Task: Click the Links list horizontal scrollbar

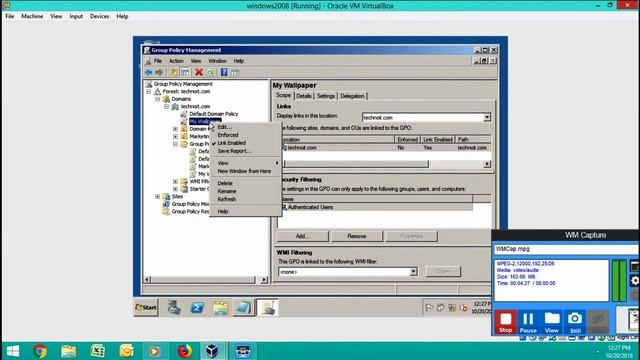Action: [356, 164]
